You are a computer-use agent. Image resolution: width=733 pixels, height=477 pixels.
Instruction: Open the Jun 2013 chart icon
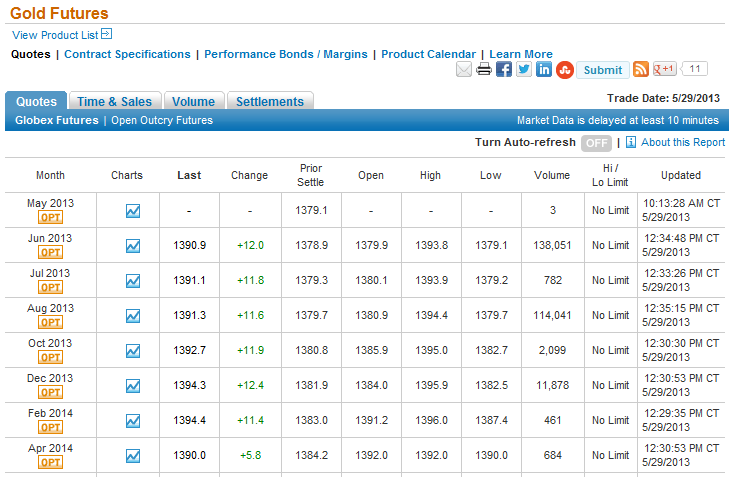tap(133, 246)
